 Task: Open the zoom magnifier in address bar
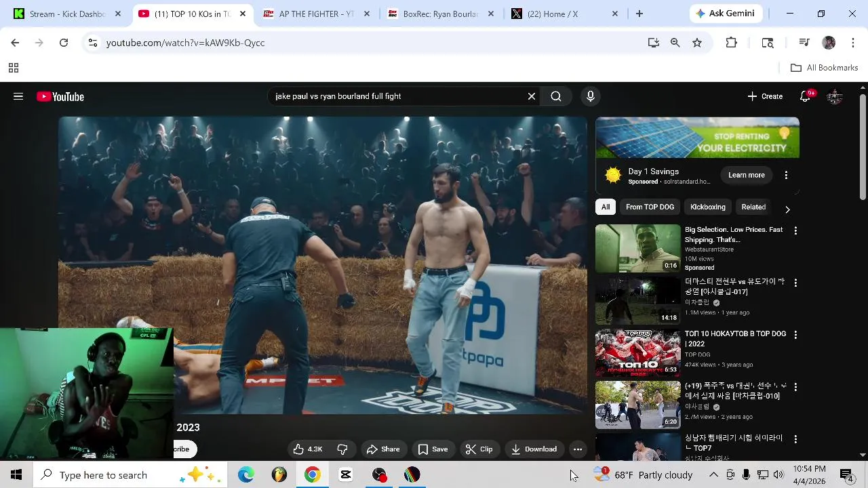point(675,43)
